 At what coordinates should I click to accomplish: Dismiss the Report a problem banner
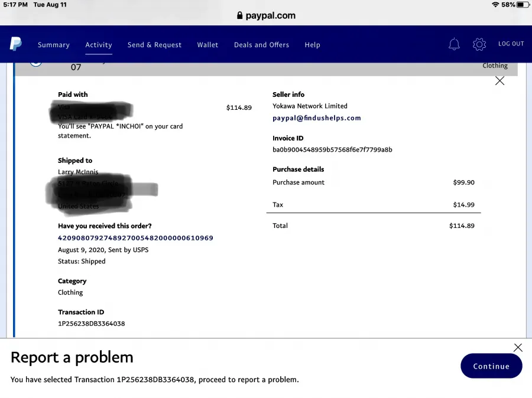pyautogui.click(x=518, y=347)
